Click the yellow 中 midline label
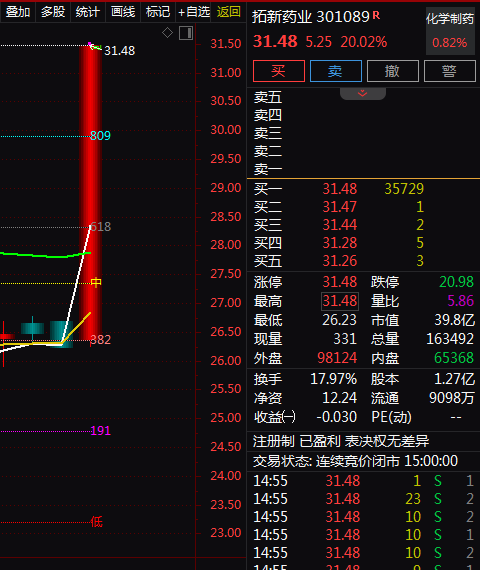The image size is (480, 570). point(96,283)
